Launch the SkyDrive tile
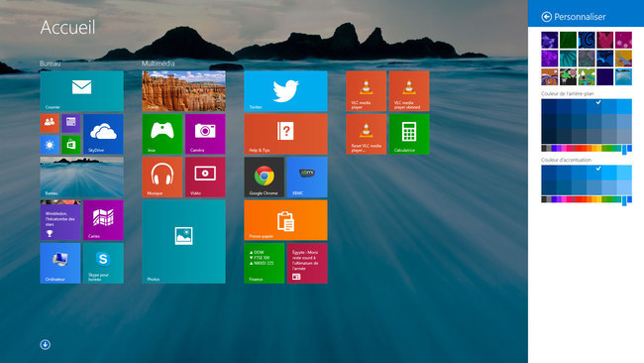This screenshot has height=363, width=644. point(103,134)
